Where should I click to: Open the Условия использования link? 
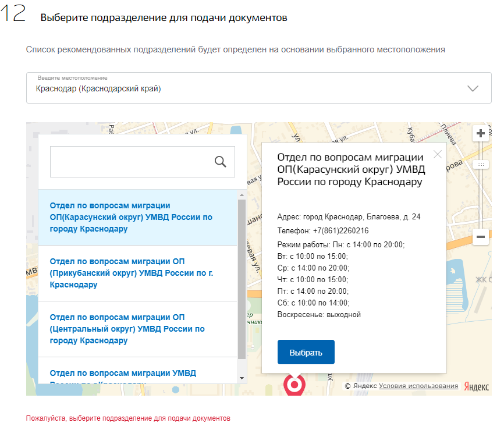418,386
